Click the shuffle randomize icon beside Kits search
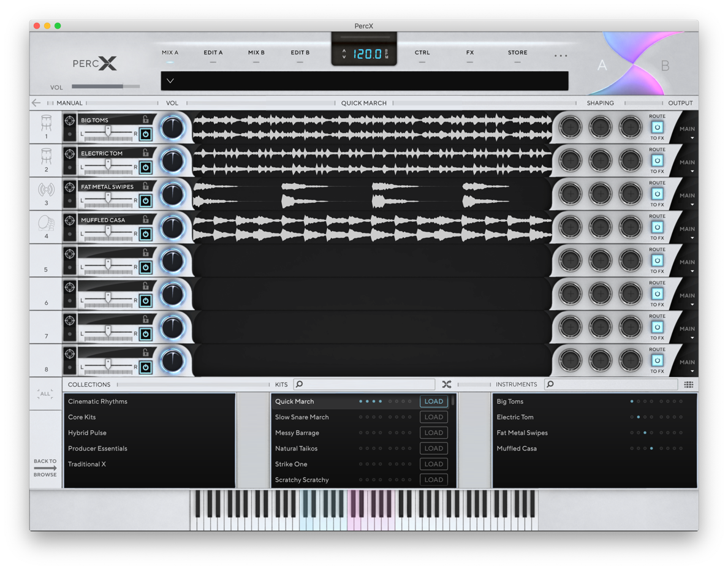 point(447,384)
